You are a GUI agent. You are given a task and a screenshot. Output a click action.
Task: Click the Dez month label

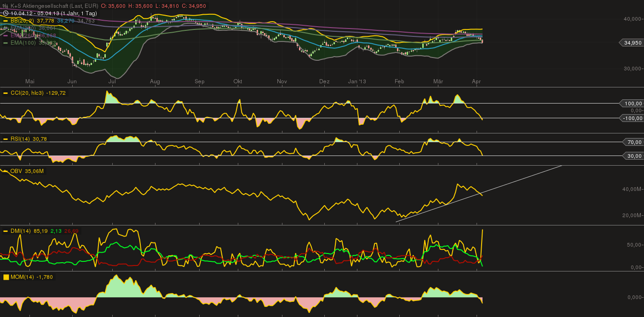(324, 81)
